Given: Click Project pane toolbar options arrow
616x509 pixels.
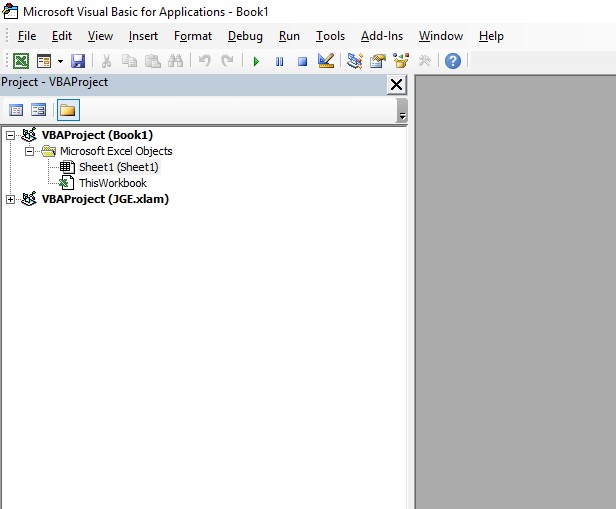Looking at the screenshot, I should [x=402, y=111].
